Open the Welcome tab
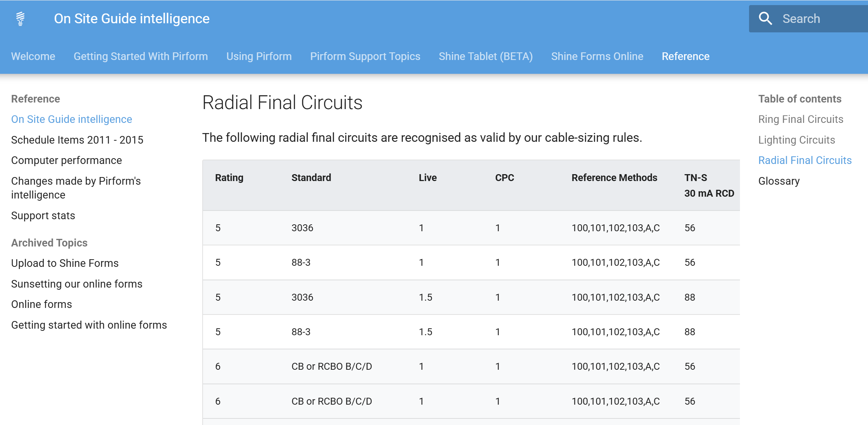 tap(33, 56)
